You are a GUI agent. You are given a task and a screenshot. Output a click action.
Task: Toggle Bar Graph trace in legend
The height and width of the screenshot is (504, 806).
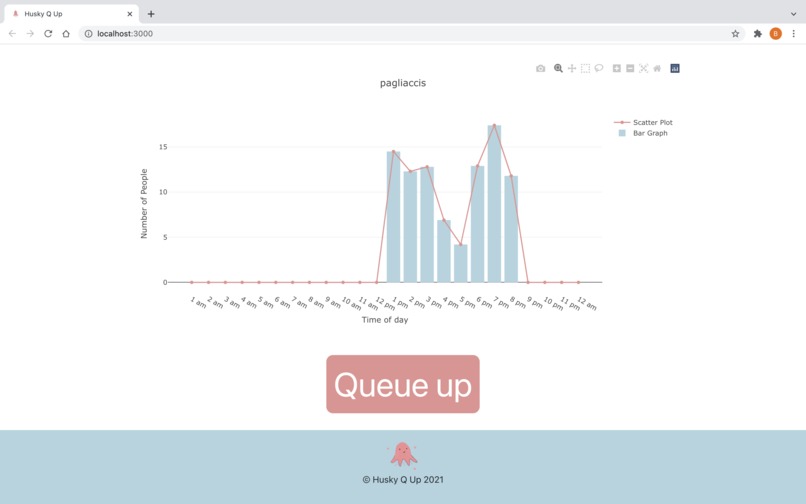643,133
